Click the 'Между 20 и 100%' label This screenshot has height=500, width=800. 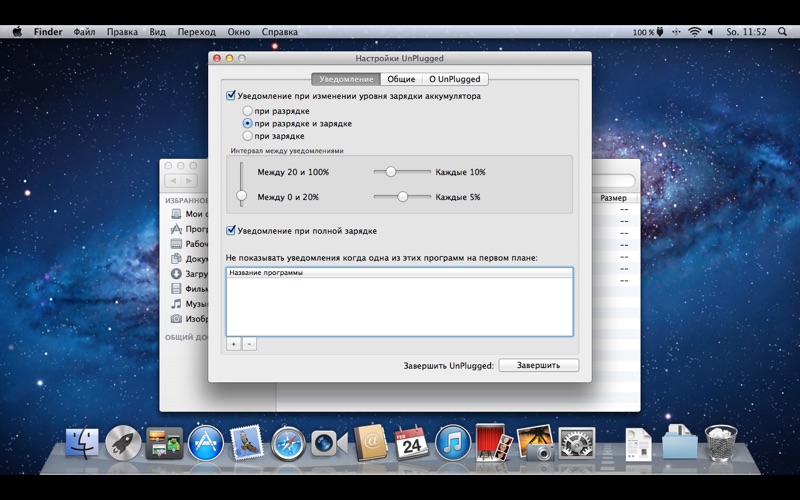pyautogui.click(x=293, y=172)
